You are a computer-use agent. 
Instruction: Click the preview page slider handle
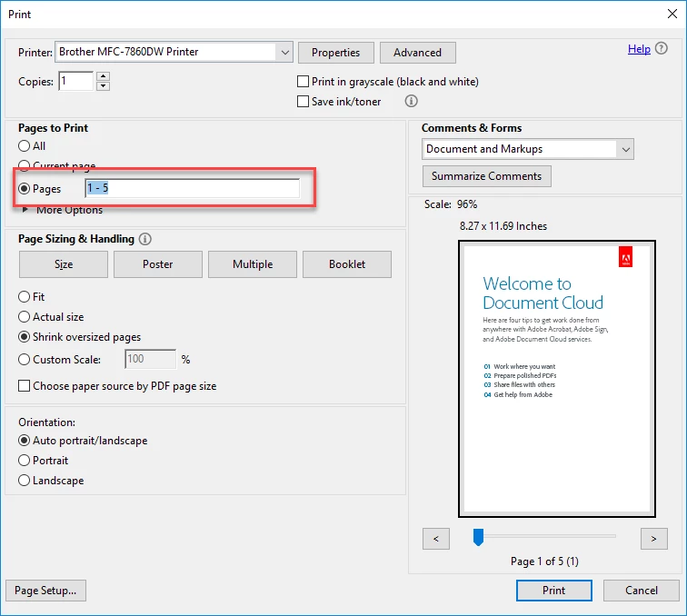pyautogui.click(x=478, y=537)
